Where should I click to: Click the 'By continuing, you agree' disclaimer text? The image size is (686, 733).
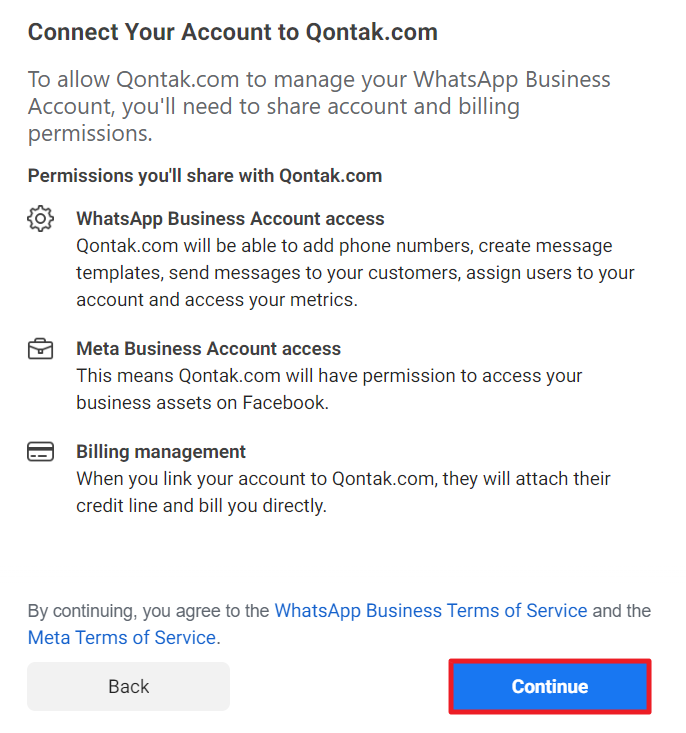[x=339, y=624]
